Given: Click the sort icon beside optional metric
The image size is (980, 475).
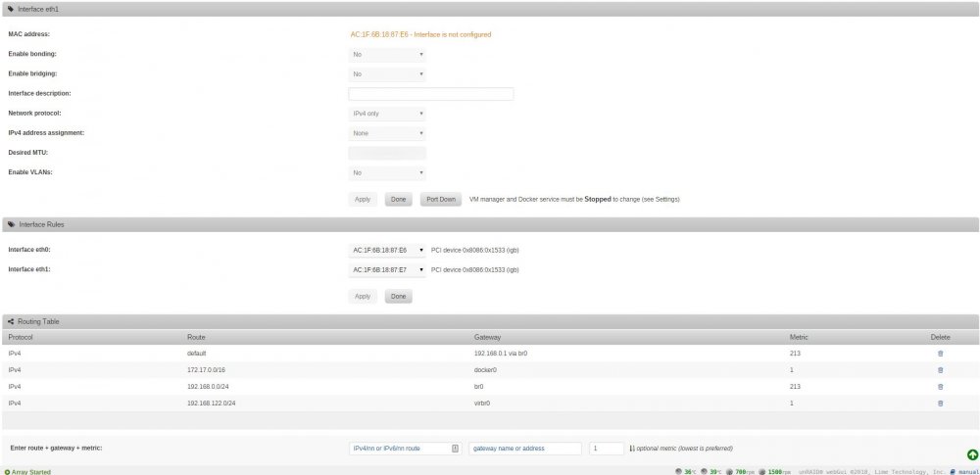Looking at the screenshot, I should coord(632,449).
